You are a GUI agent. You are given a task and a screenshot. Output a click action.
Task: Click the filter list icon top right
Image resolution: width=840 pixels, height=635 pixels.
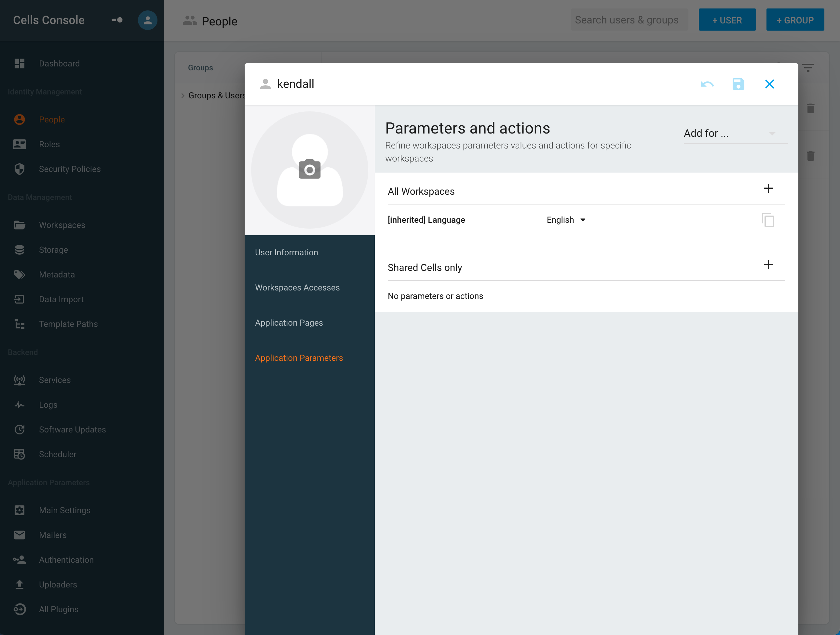coord(808,68)
